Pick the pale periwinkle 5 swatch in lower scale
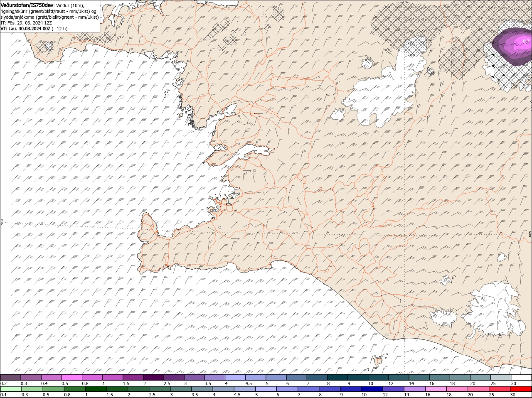This screenshot has width=532, height=398. point(266,389)
